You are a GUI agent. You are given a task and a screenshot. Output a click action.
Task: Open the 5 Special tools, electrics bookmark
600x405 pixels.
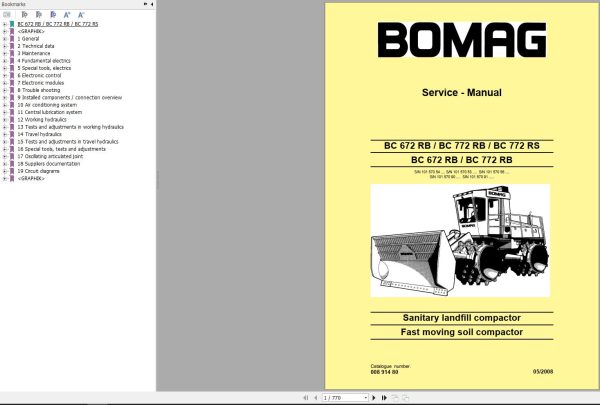[44, 68]
